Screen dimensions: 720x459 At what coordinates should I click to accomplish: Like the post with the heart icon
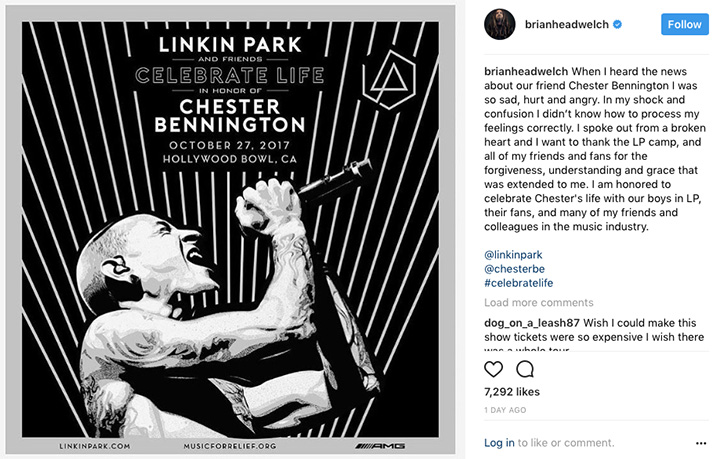click(x=493, y=369)
